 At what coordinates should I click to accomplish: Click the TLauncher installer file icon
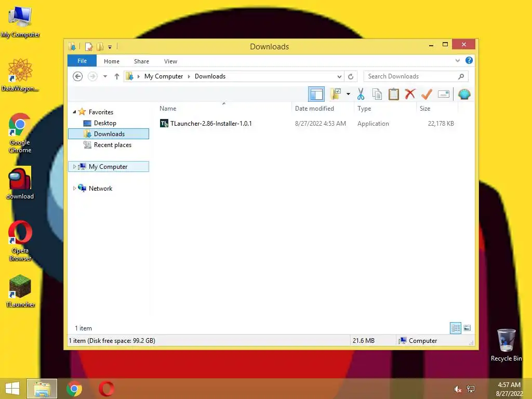click(x=164, y=124)
